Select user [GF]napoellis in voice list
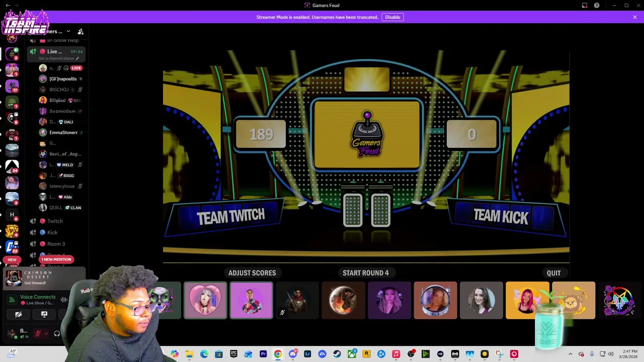644x362 pixels. [x=62, y=79]
